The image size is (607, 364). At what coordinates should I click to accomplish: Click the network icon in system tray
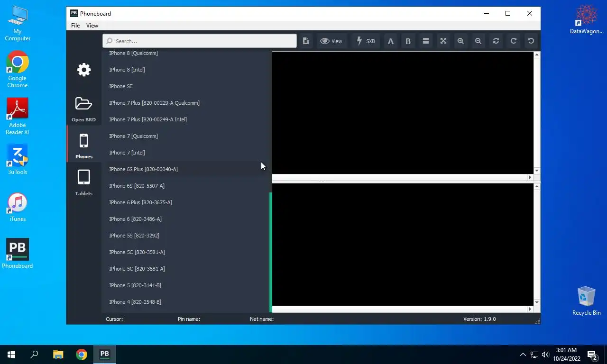coord(534,355)
